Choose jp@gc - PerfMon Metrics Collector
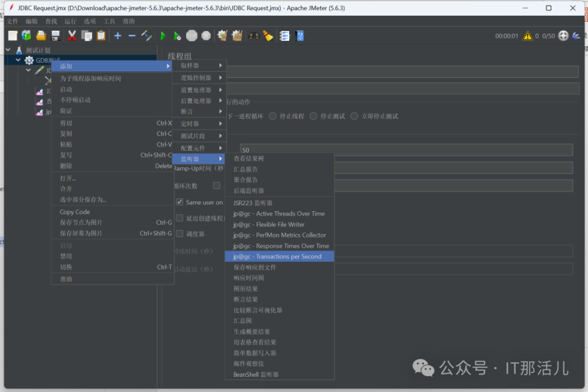 click(279, 235)
